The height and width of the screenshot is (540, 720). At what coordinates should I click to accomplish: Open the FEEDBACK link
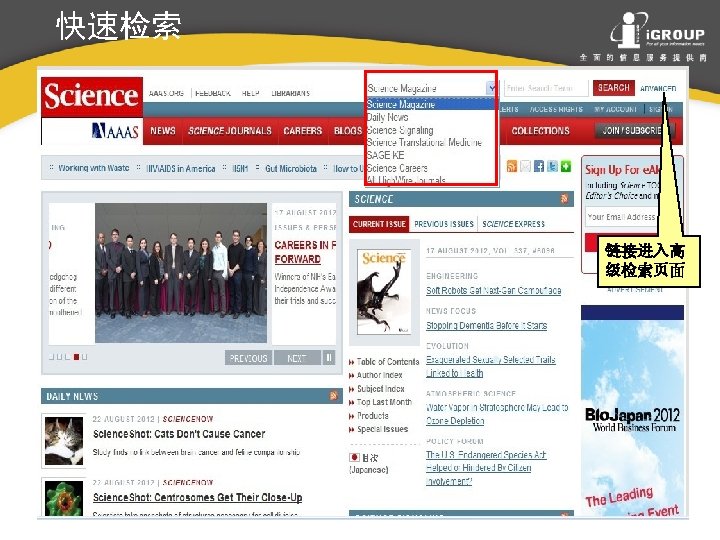(213, 93)
